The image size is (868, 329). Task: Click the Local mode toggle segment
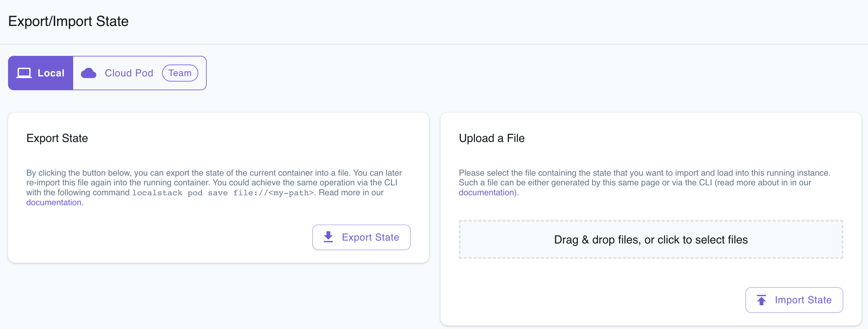tap(40, 73)
